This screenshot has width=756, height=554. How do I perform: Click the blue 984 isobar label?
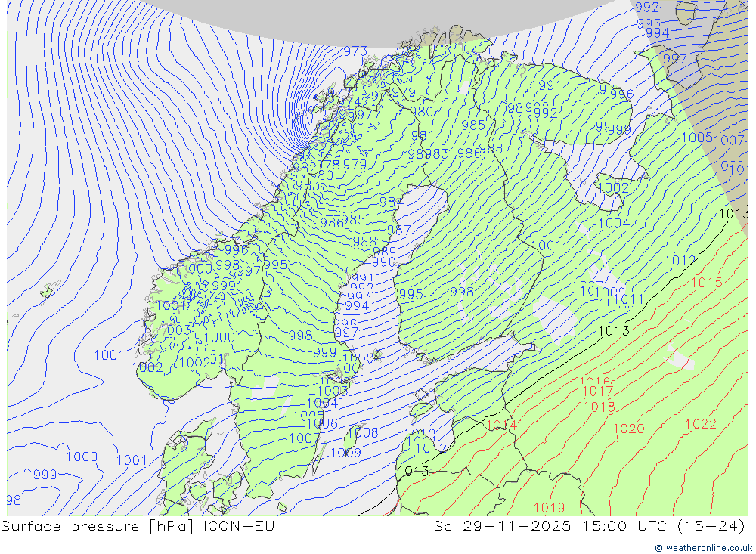coord(391,203)
